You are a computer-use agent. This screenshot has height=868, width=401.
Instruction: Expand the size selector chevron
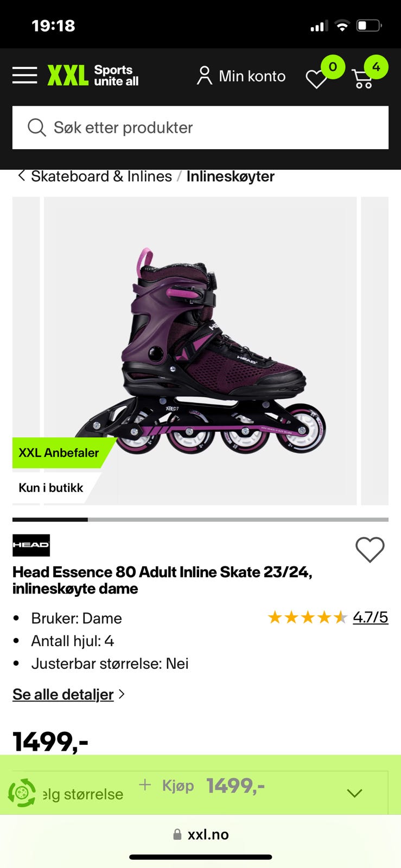point(354,793)
